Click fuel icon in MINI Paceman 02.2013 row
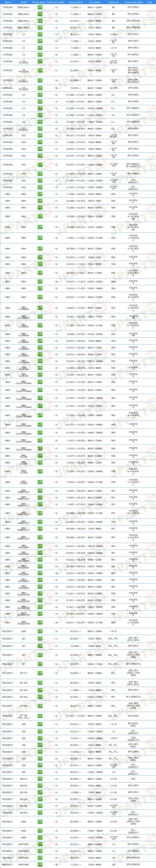The height and width of the screenshot is (868, 156). click(40, 587)
